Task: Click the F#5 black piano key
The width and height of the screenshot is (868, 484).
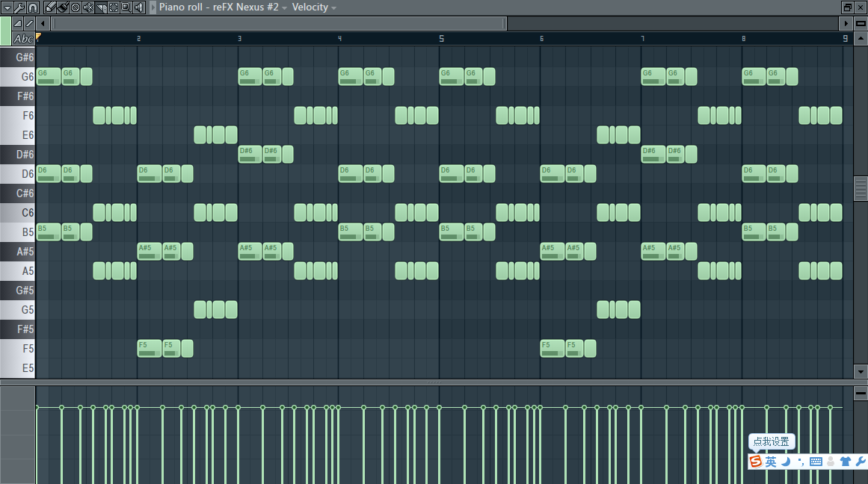Action: 17,329
